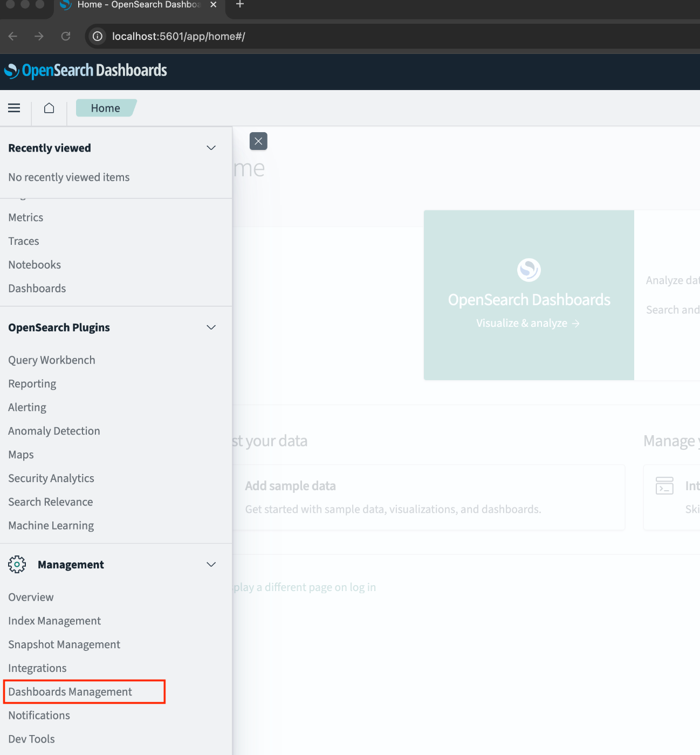Go back in browser history
Viewport: 700px width, 755px height.
click(x=13, y=36)
